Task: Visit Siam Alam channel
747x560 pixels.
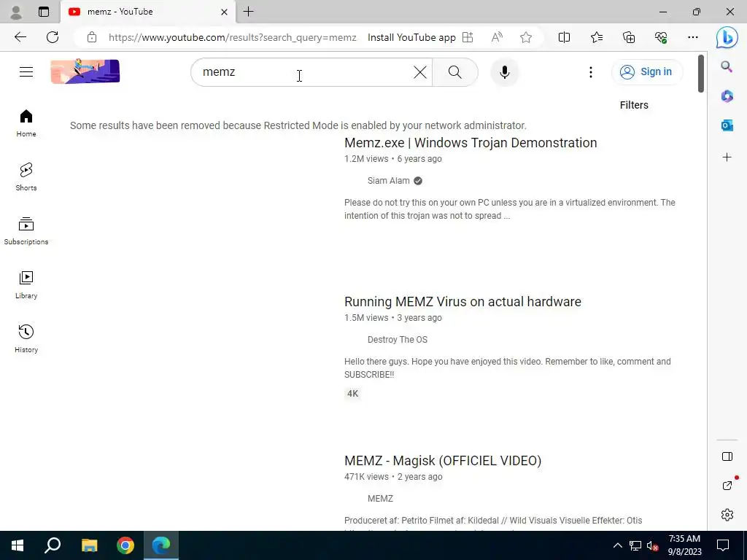Action: (x=388, y=181)
